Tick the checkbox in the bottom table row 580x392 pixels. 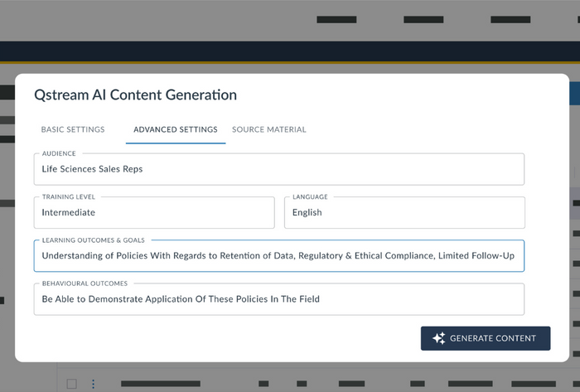(x=72, y=384)
